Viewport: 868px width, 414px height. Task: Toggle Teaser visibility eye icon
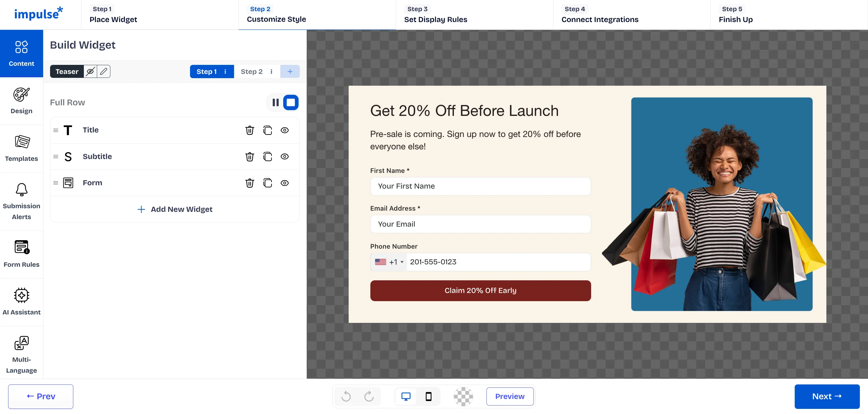coord(90,72)
